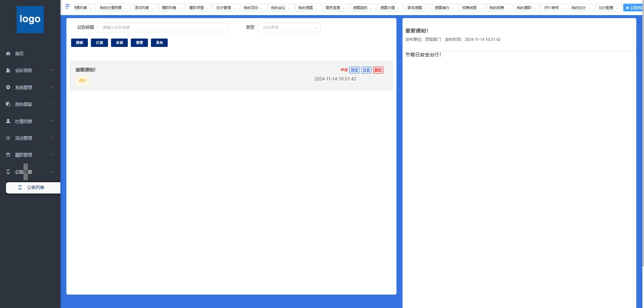This screenshot has width=644, height=308.
Task: Click the 通知 tag on the announcement
Action: tap(82, 80)
